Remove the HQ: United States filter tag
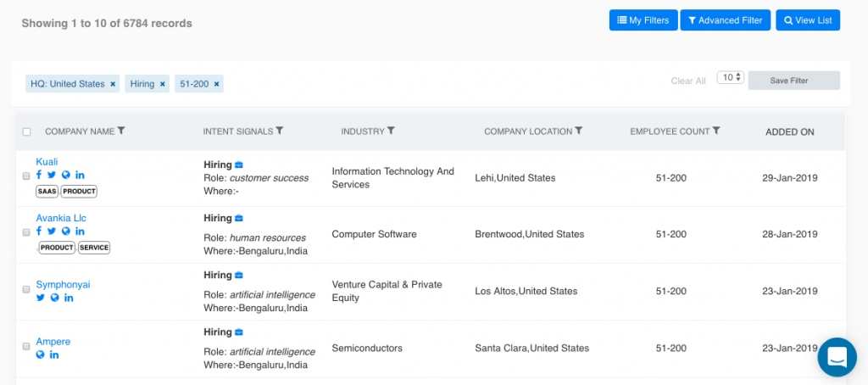The image size is (868, 385). pyautogui.click(x=113, y=84)
